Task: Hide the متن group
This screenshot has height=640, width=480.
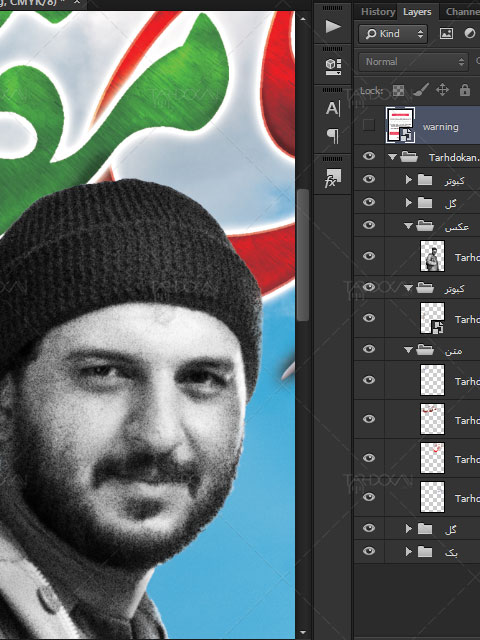Action: click(369, 349)
